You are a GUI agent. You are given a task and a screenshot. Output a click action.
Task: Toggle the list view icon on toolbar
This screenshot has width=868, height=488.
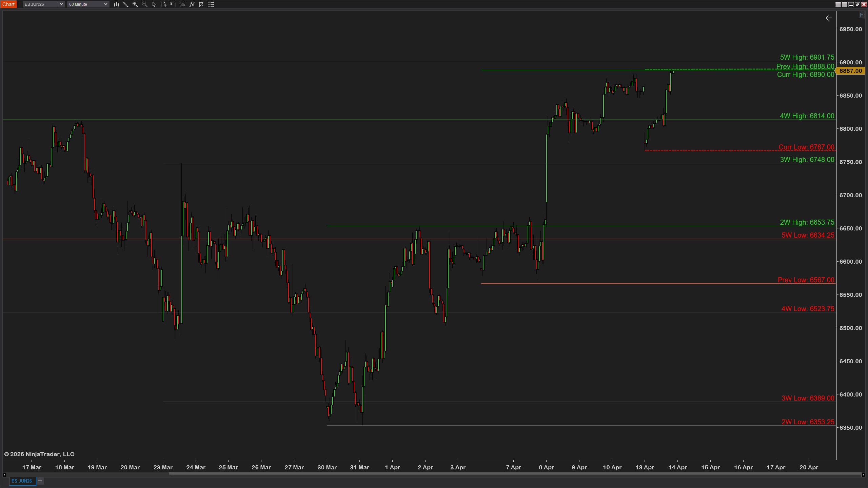point(211,4)
